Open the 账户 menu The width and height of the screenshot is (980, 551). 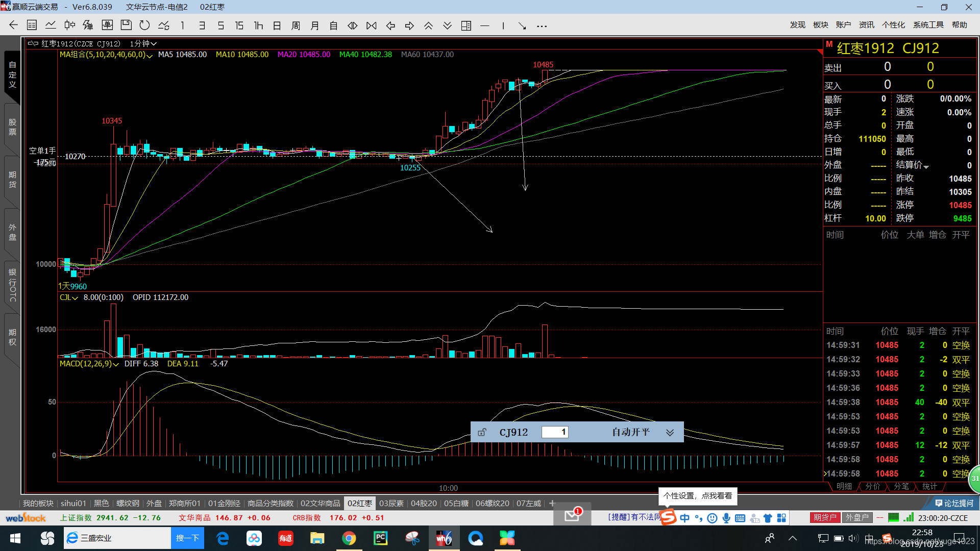pyautogui.click(x=843, y=24)
